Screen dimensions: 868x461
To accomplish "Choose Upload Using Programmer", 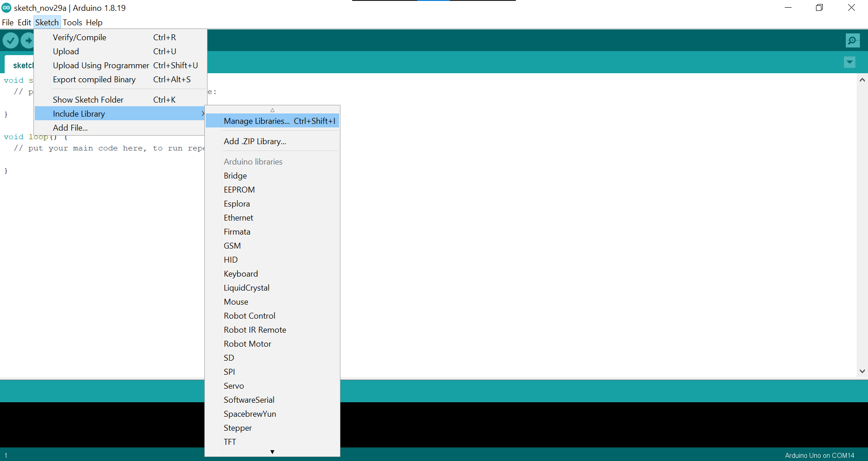I will click(101, 66).
